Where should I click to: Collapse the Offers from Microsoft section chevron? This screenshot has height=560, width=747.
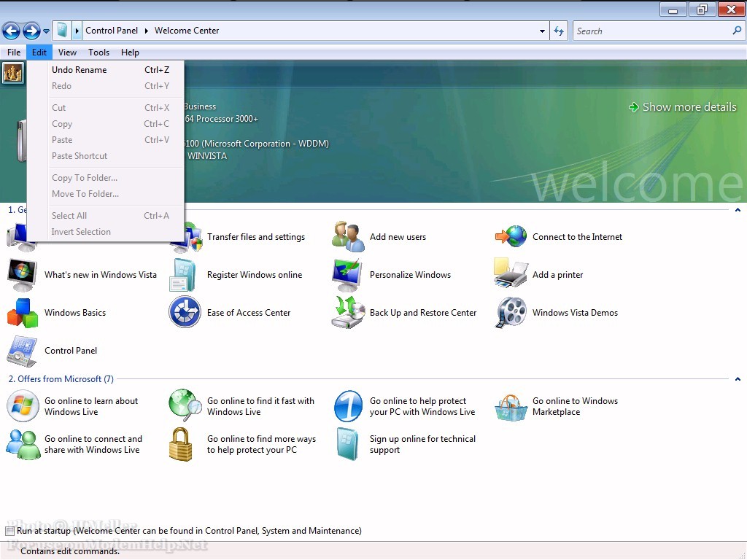coord(738,379)
